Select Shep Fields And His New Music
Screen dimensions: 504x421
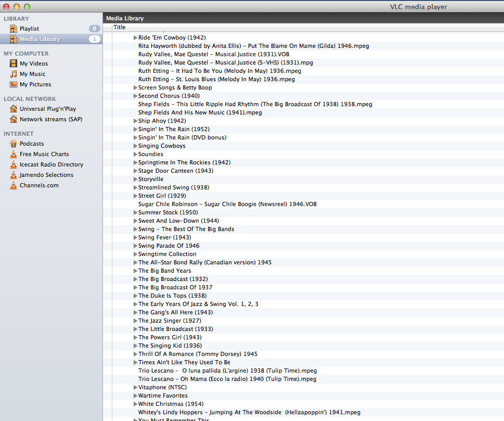pos(200,112)
